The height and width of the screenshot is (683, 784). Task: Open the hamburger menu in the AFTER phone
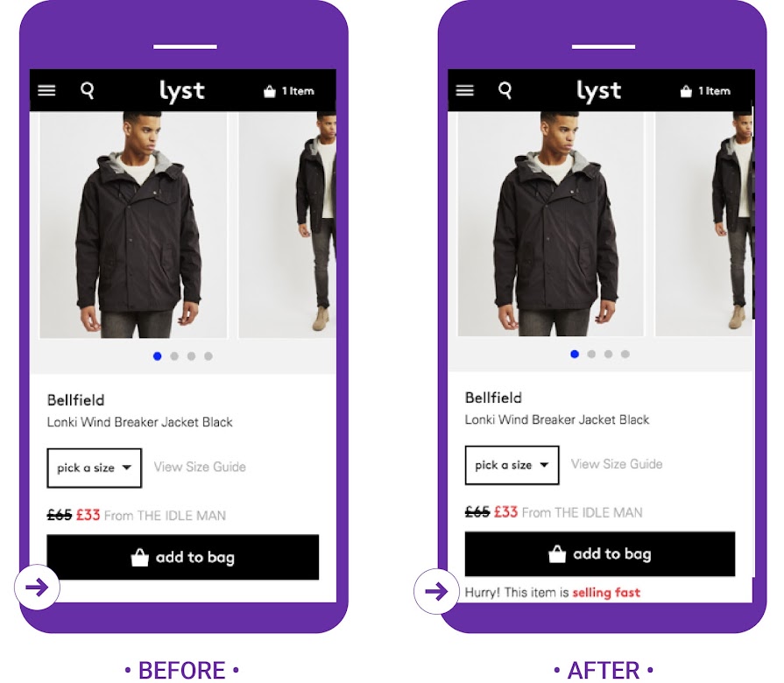465,90
